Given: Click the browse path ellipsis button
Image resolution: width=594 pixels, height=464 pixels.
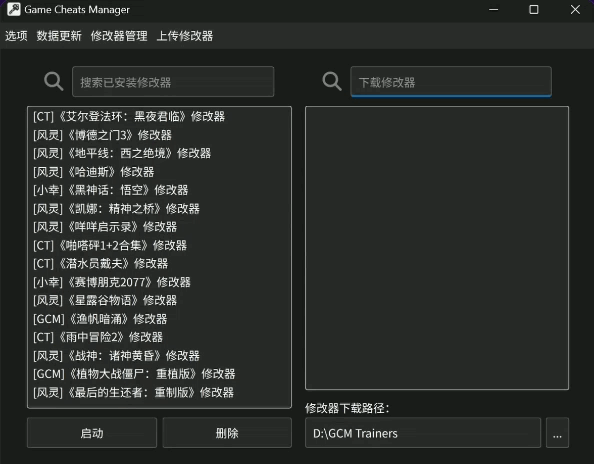Looking at the screenshot, I should pyautogui.click(x=557, y=433).
